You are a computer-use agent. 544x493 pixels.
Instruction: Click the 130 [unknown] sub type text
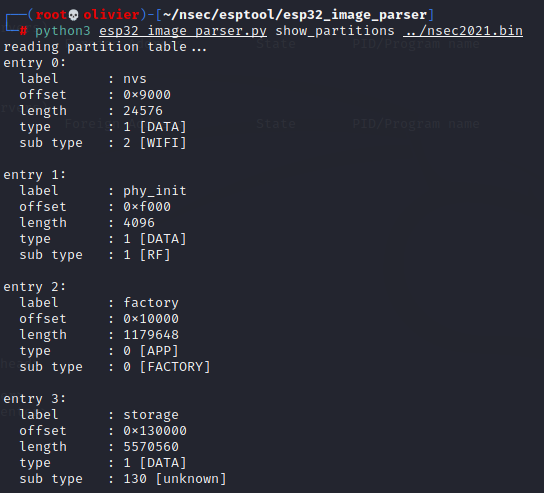[x=175, y=479]
